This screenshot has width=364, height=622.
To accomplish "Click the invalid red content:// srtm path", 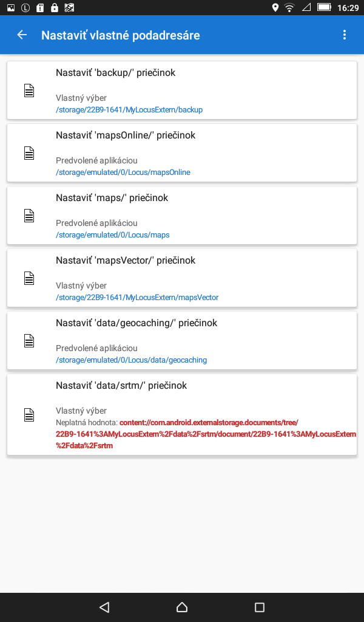I will pos(206,434).
